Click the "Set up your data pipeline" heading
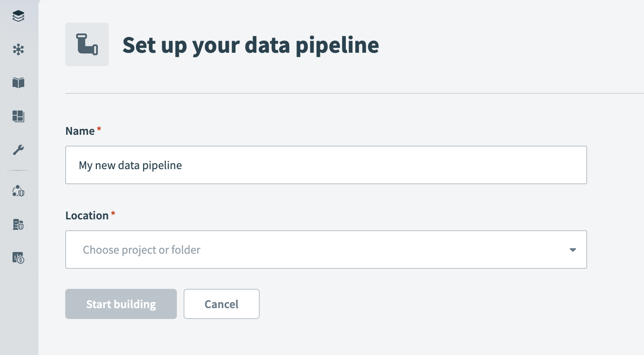This screenshot has width=644, height=355. click(x=250, y=45)
